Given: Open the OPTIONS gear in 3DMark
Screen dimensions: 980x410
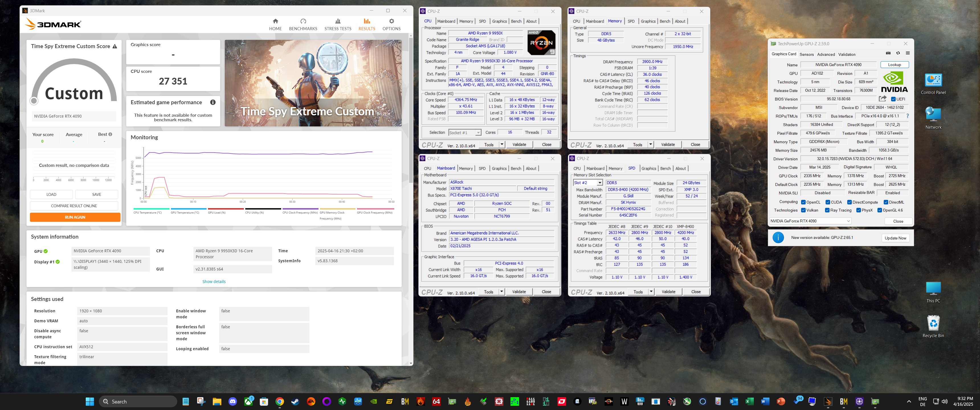Looking at the screenshot, I should 391,21.
